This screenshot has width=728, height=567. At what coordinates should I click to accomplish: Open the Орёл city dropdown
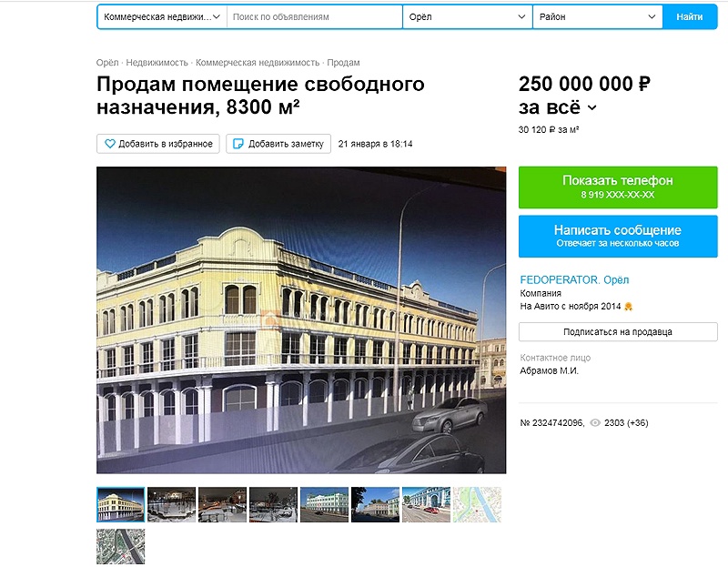point(467,16)
